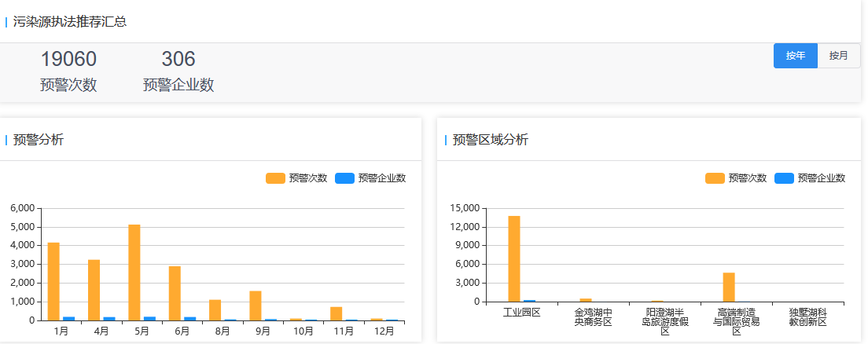Click the 金鸡湖中央商务区 axis label
Screen dimensions: 868x344
coord(593,317)
